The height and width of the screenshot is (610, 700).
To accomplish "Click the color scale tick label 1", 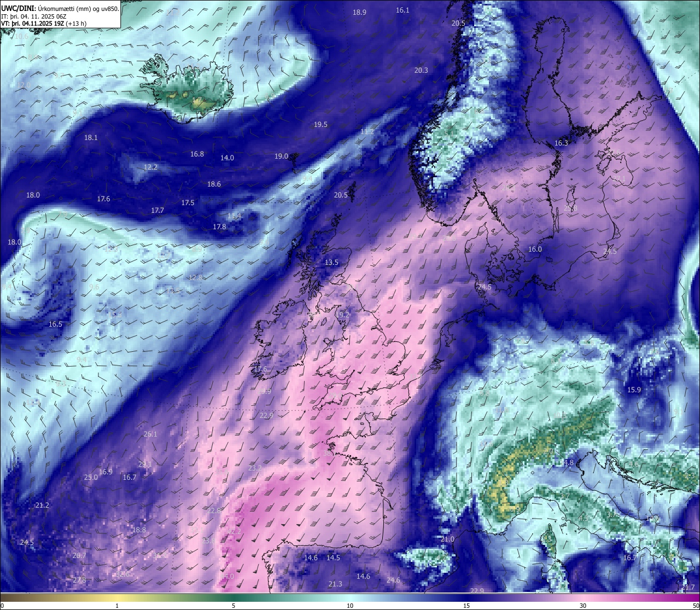I will coord(117,606).
